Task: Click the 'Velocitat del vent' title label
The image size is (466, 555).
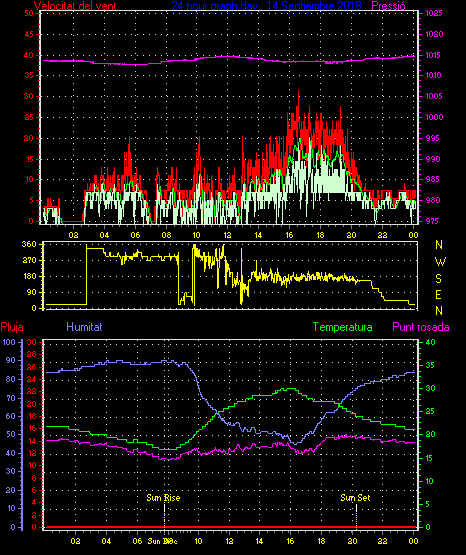Action: 75,5
